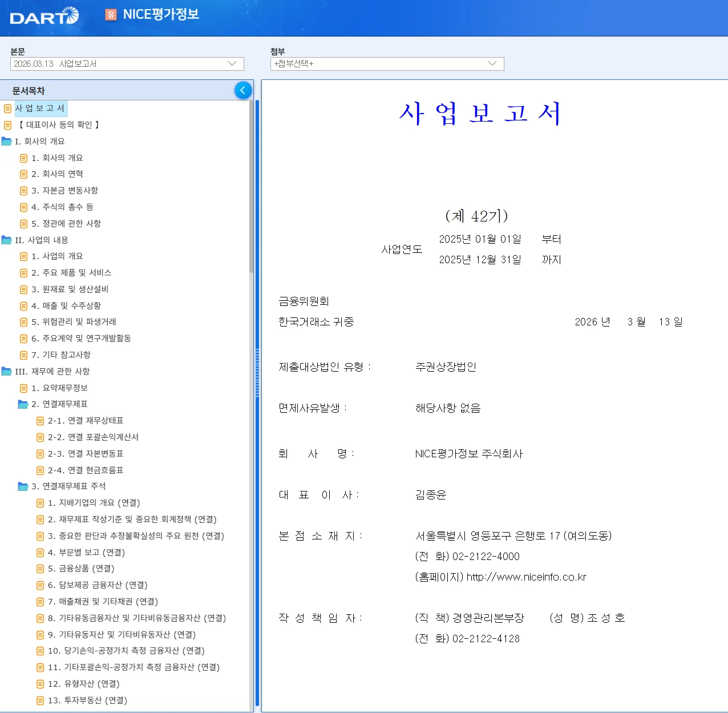Click the folder icon next to 2. 연결재무제표

click(23, 404)
